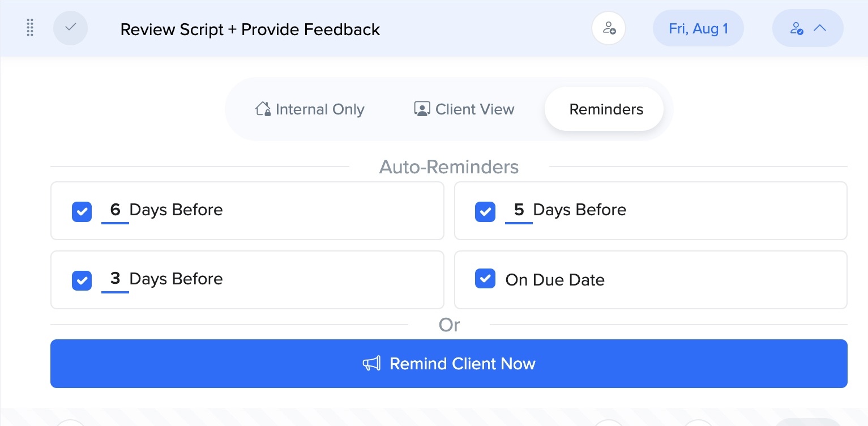Open the Fri, Aug 1 due date picker
868x426 pixels.
pyautogui.click(x=698, y=28)
